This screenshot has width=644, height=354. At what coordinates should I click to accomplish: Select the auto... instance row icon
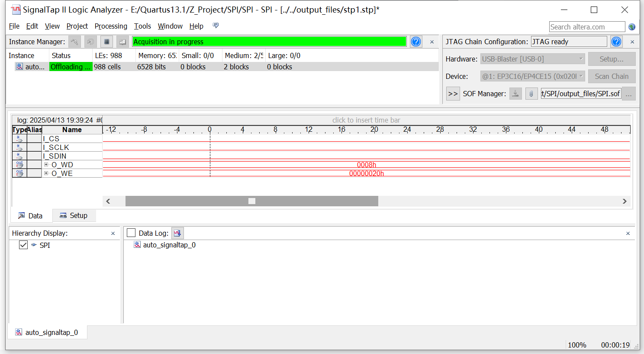19,66
